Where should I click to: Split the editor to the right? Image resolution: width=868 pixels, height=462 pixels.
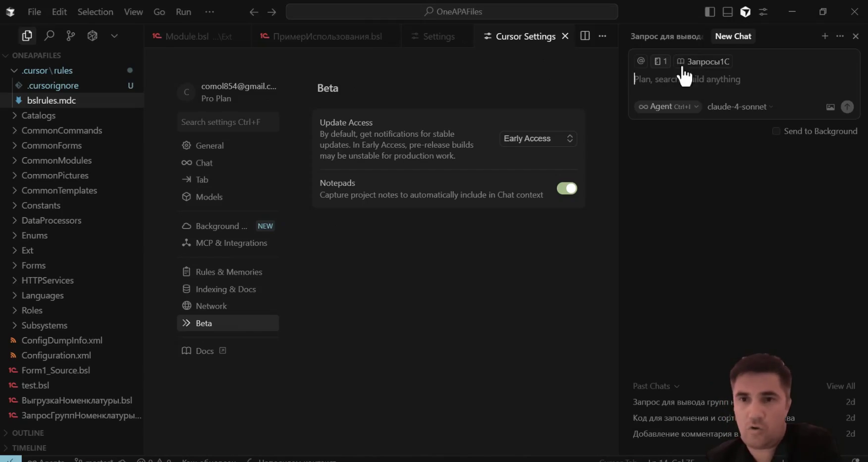point(585,36)
